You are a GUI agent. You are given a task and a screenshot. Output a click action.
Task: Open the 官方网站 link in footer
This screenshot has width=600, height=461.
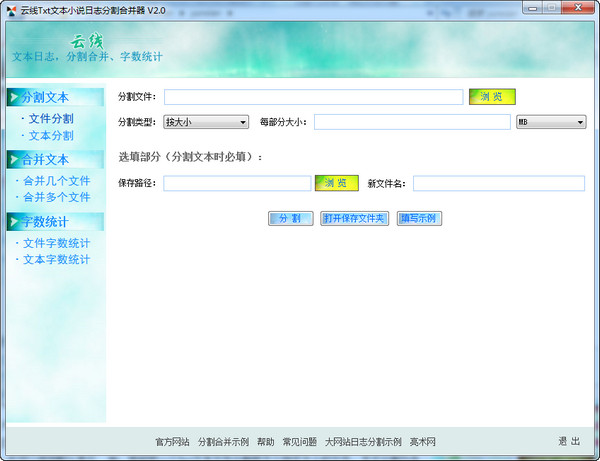coord(172,441)
